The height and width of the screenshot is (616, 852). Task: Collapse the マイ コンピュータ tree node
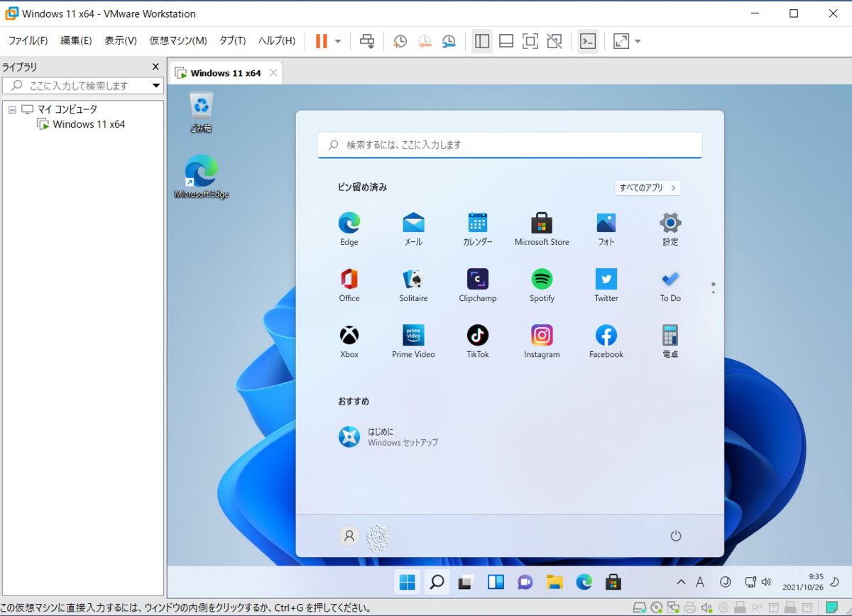pyautogui.click(x=12, y=110)
